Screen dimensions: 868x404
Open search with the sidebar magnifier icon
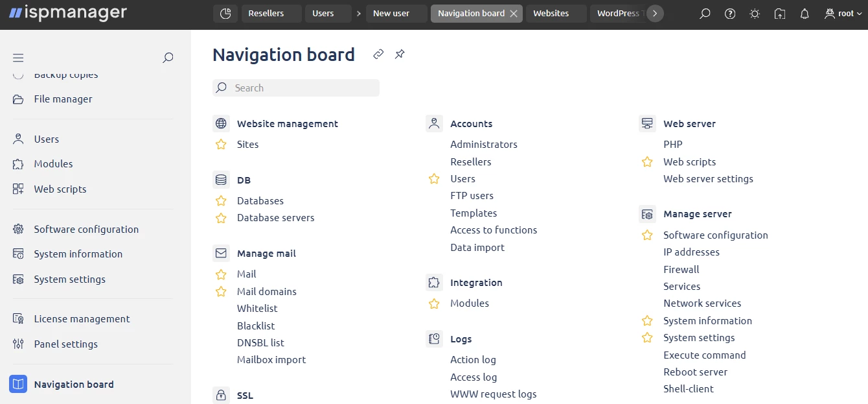click(168, 58)
